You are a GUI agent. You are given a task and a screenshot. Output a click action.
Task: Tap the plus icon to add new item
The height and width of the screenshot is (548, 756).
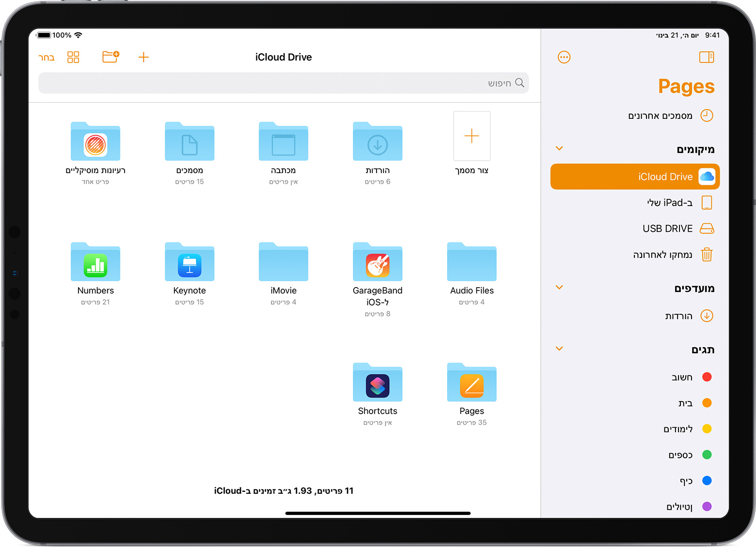pos(143,57)
